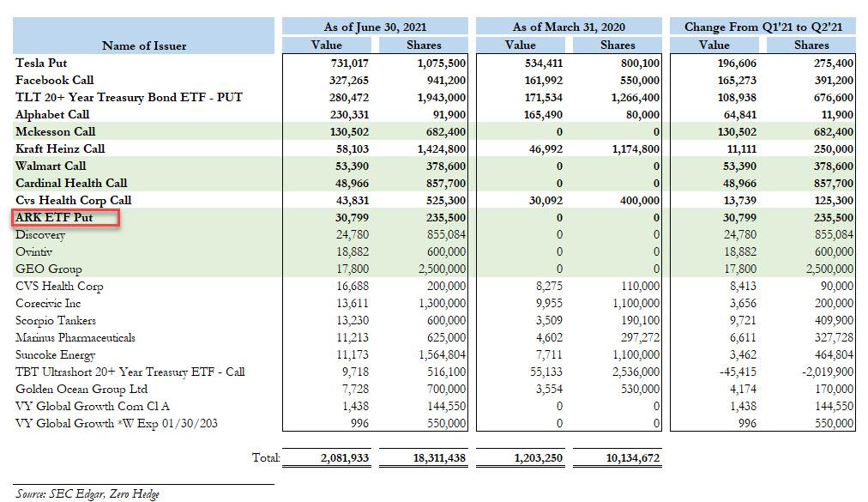Select Facebook Call March value "161,992"

click(544, 81)
